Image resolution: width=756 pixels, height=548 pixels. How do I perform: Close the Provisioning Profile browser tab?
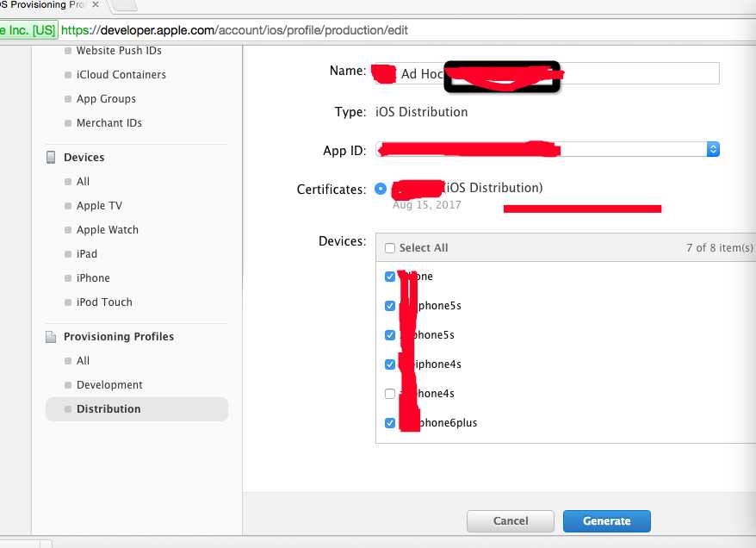pos(96,4)
